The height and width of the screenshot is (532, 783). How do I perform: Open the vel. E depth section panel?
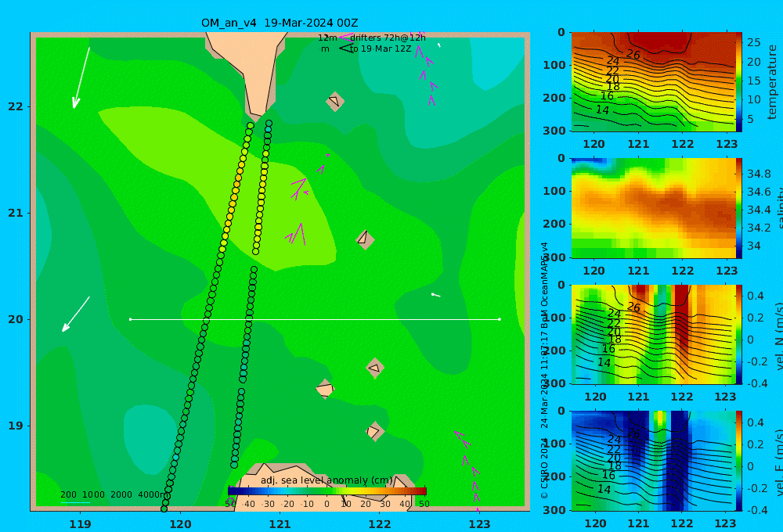(x=653, y=461)
